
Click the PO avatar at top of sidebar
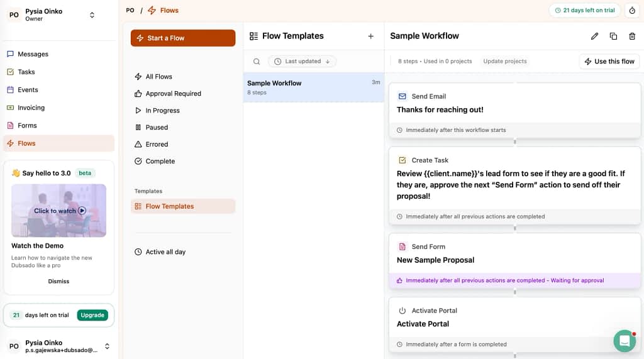14,15
